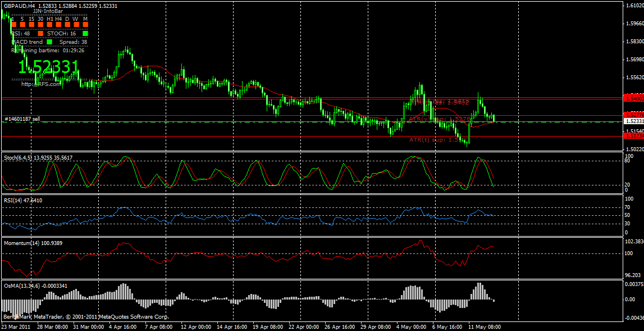This screenshot has width=644, height=331.
Task: Open the RFS.com link in the info bar
Action: point(40,84)
